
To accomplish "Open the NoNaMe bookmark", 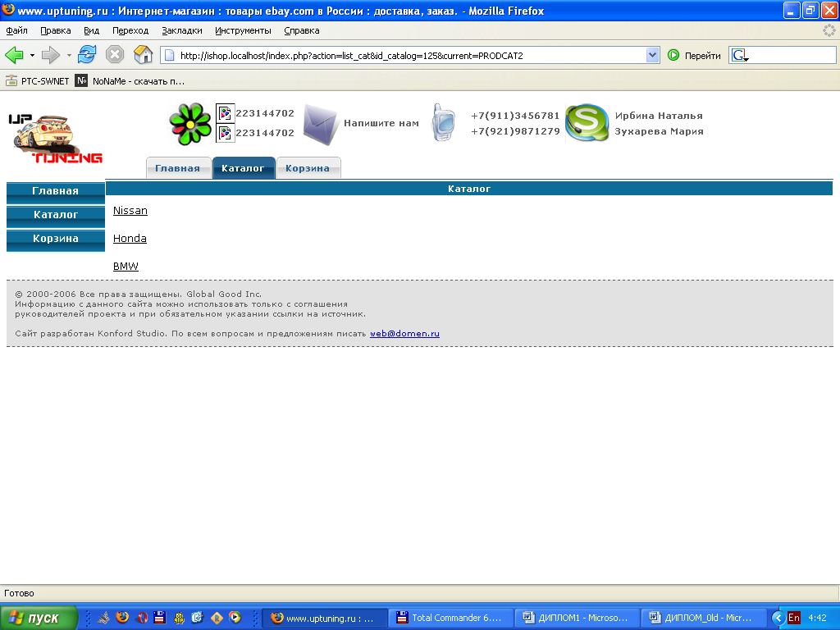I will (130, 81).
